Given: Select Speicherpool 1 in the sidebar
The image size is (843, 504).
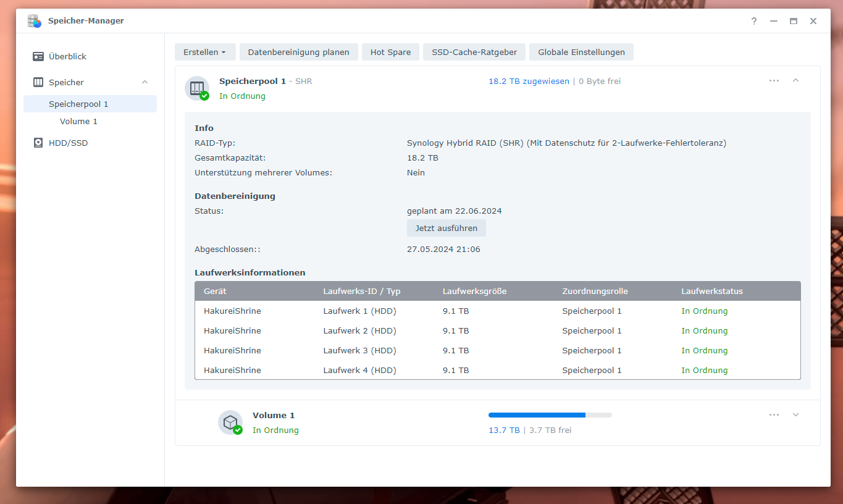Looking at the screenshot, I should (78, 104).
